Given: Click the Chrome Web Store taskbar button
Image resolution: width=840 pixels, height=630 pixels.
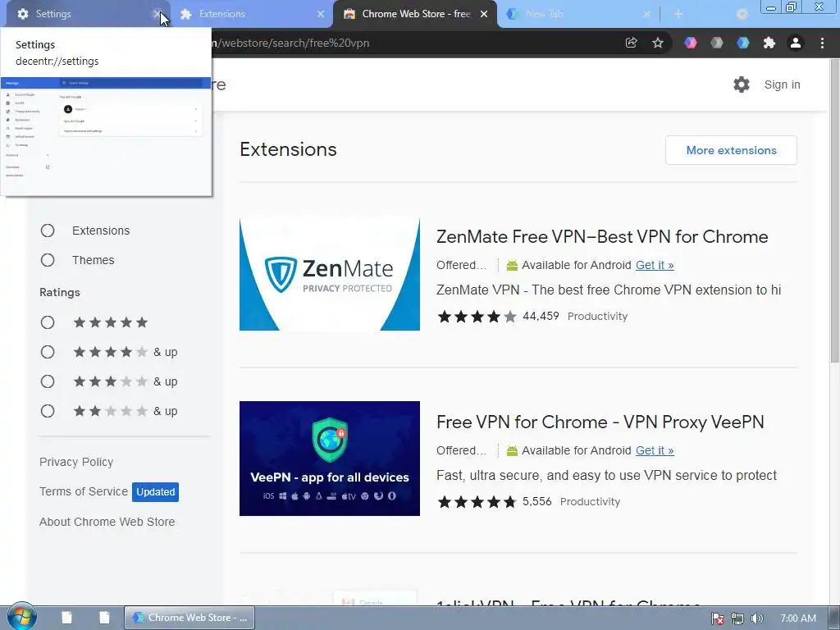Looking at the screenshot, I should 189,618.
